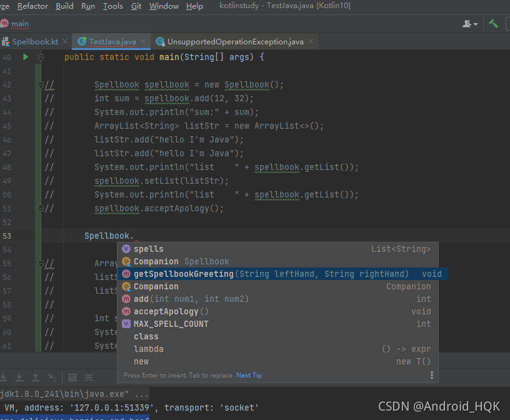
Task: Collapse the comment block fold on line 55
Action: tap(41, 264)
